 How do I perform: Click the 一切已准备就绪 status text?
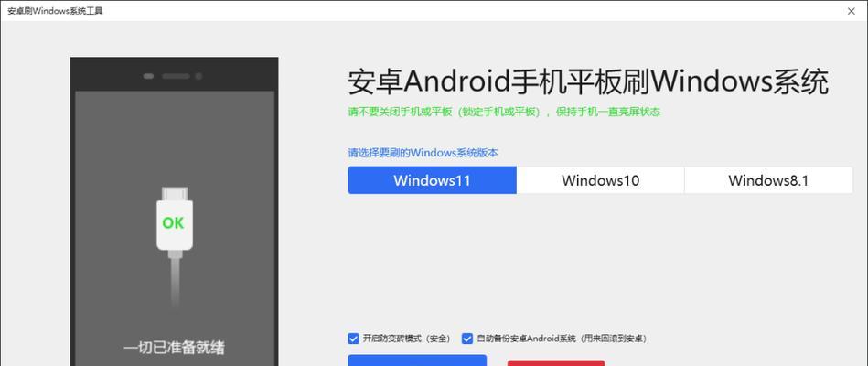[x=175, y=348]
